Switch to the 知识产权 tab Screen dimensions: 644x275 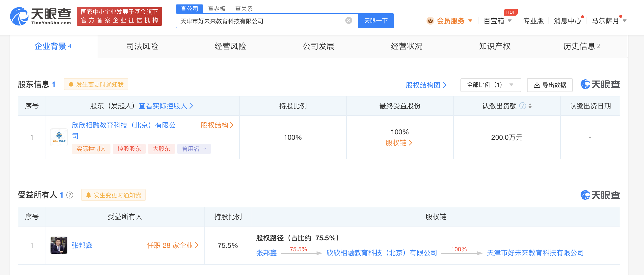point(494,46)
